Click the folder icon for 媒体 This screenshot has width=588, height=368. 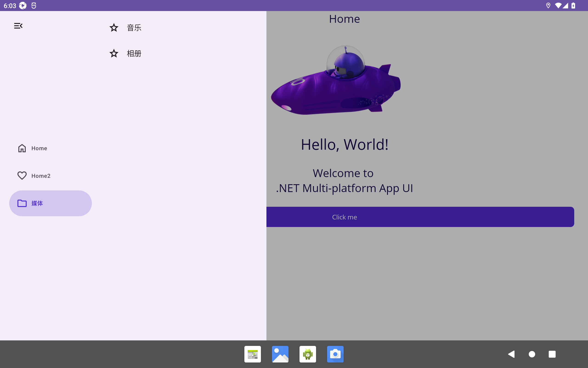22,203
